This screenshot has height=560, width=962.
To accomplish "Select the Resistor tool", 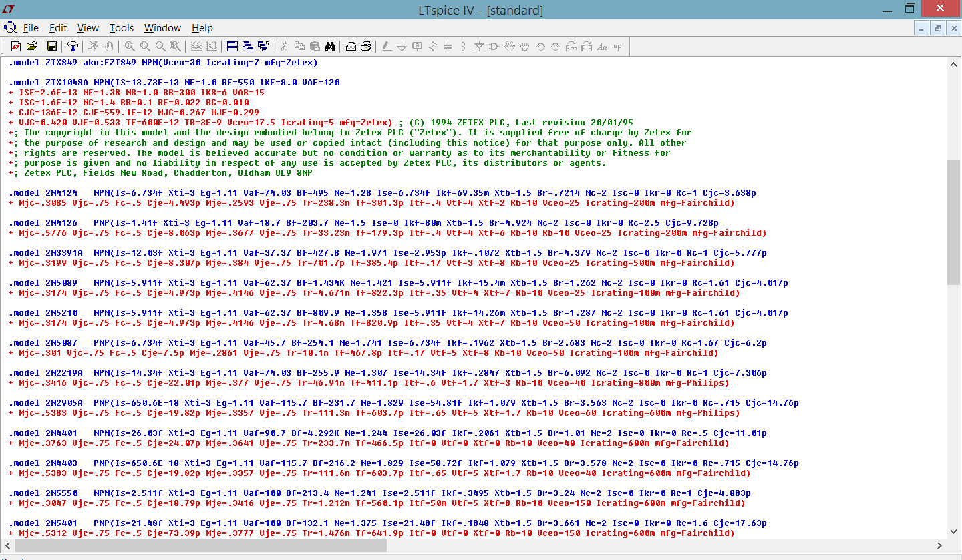I will pos(433,46).
